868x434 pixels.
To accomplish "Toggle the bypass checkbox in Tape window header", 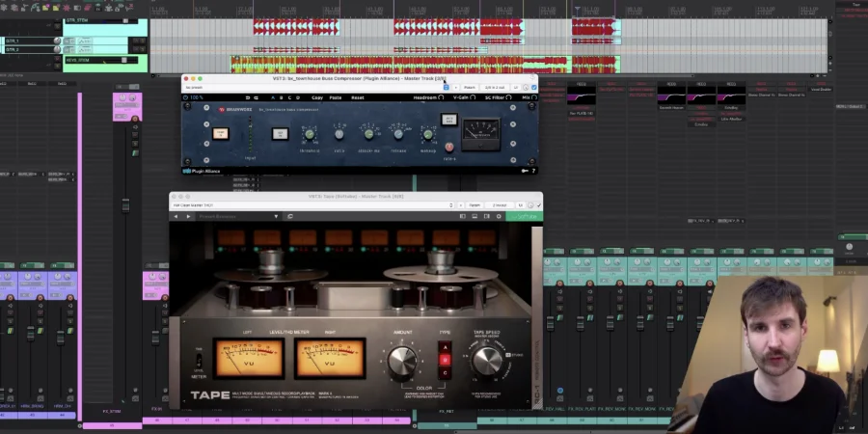I will tap(539, 205).
